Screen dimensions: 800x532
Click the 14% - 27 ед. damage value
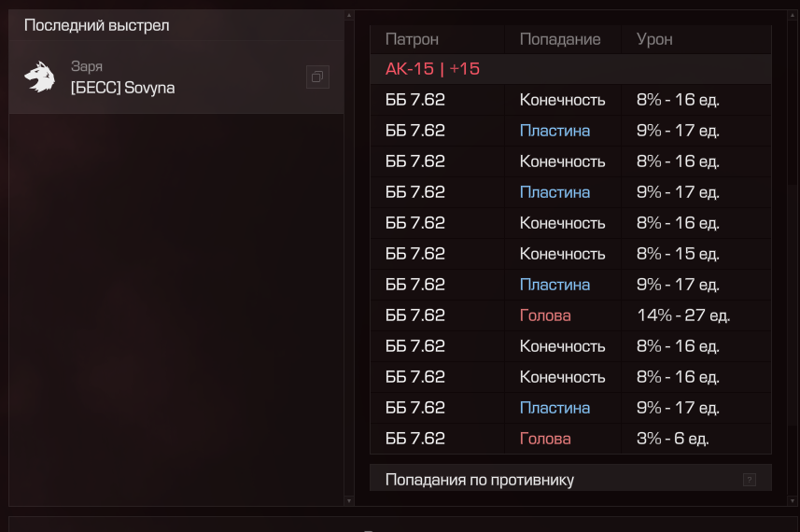683,315
